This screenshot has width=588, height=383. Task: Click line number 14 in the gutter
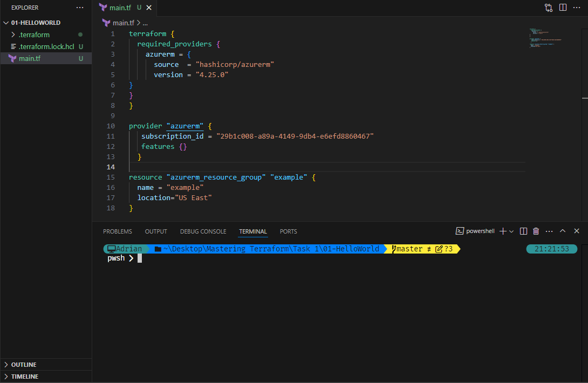pos(111,167)
